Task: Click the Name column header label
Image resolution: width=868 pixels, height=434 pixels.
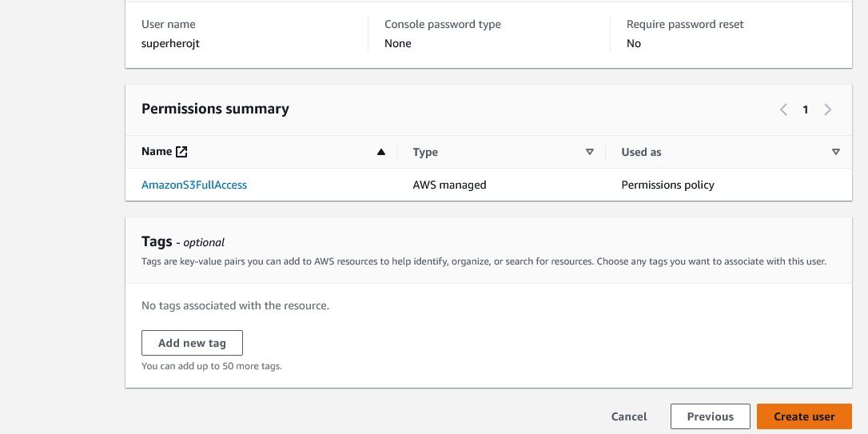Action: (x=157, y=152)
